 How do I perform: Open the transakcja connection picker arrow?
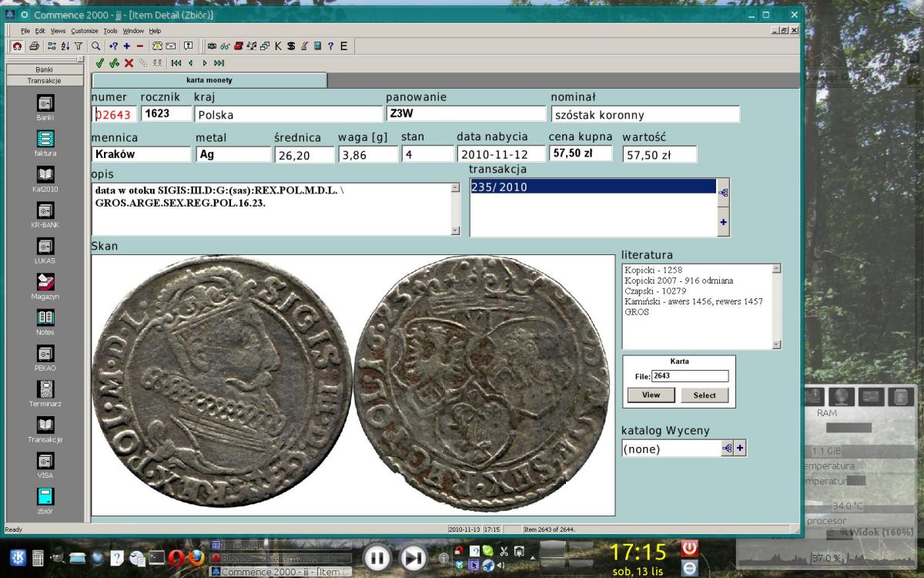pos(723,193)
